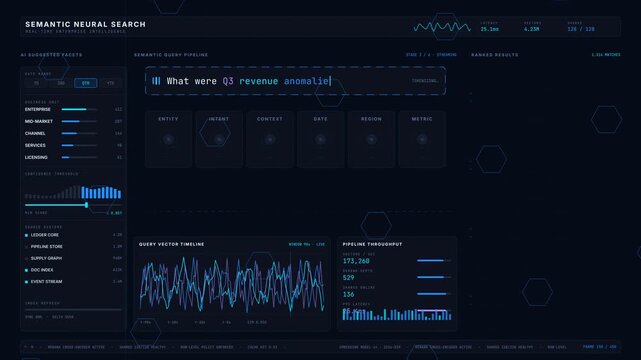Click the circular node icon in the ENTITY card

(x=168, y=139)
